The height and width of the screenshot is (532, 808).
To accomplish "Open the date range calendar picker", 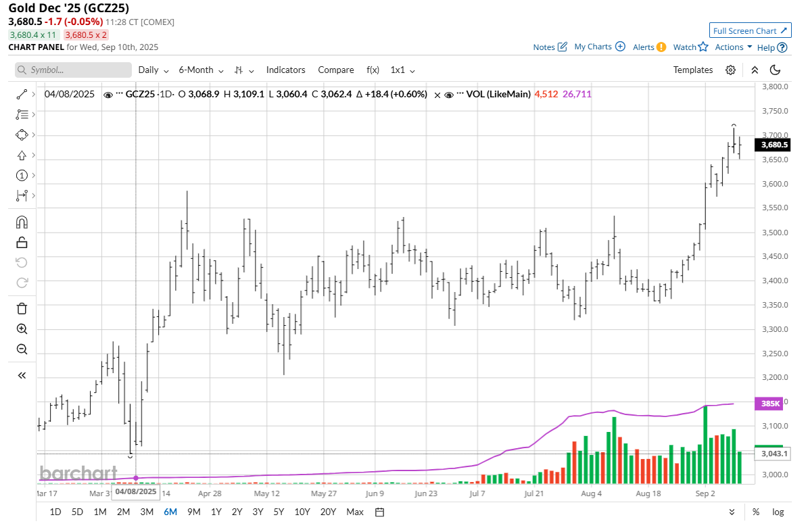I will 380,512.
